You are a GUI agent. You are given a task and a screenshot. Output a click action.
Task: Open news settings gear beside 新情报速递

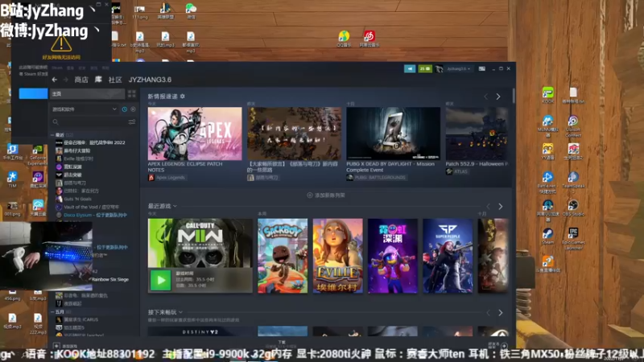click(x=183, y=96)
